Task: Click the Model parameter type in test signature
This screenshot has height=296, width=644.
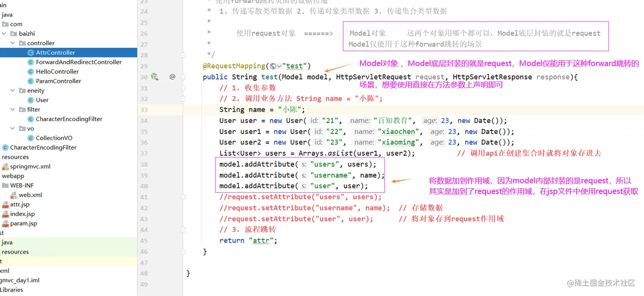Action: tap(292, 77)
